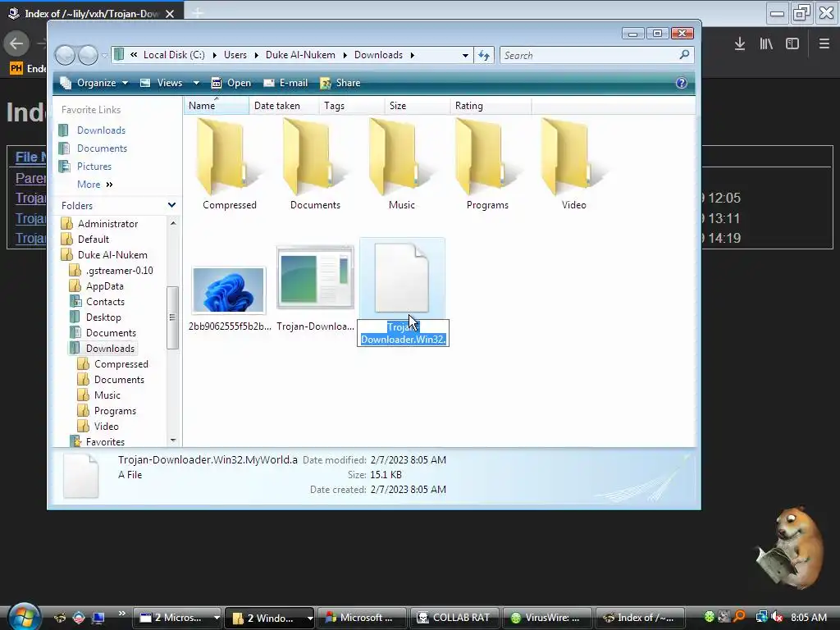Image resolution: width=840 pixels, height=630 pixels.
Task: Click E-mail in the Explorer toolbar
Action: (x=285, y=83)
